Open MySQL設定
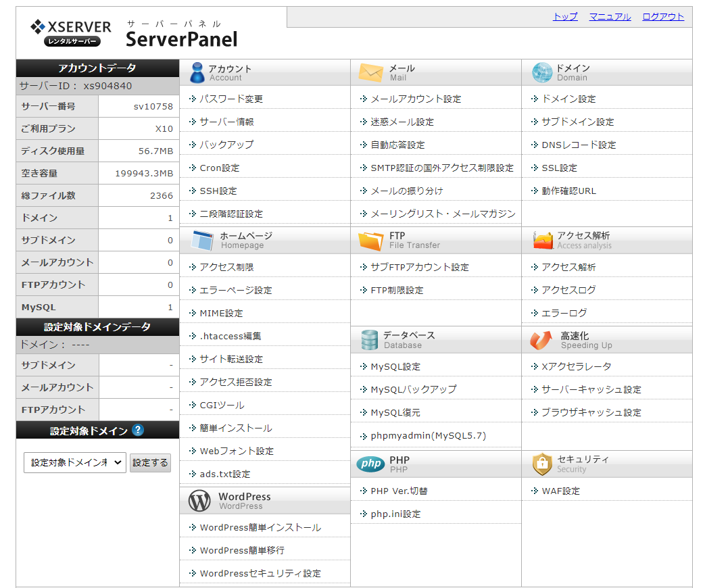Screen dimensions: 705x588 pyautogui.click(x=395, y=366)
